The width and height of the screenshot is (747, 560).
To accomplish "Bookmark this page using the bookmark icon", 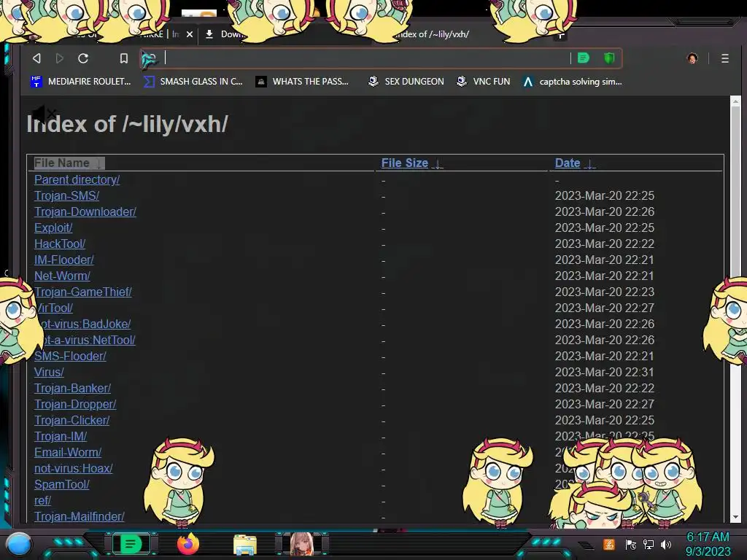I will tap(124, 58).
